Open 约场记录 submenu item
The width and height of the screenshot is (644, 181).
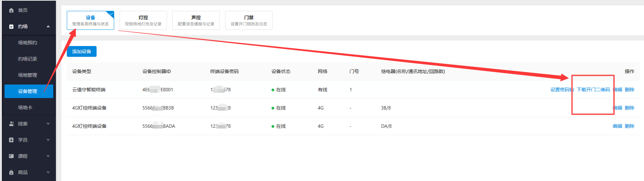click(x=28, y=59)
